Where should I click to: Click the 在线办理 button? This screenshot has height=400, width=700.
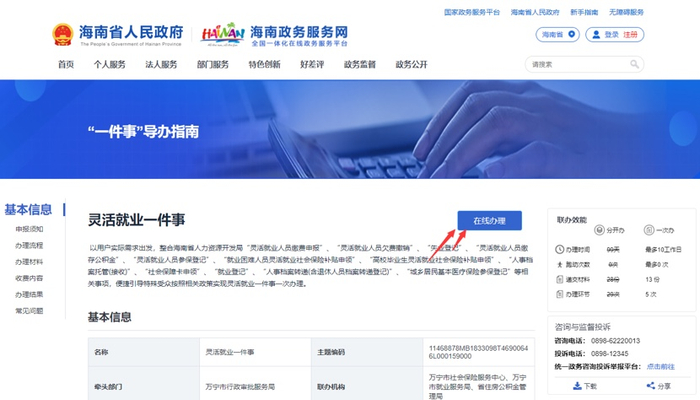pyautogui.click(x=489, y=221)
